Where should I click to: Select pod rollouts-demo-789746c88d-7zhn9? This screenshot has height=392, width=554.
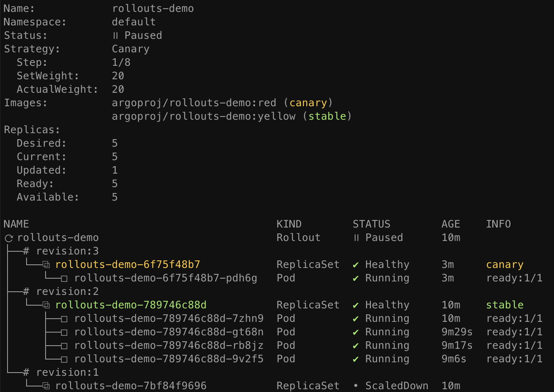[169, 319]
